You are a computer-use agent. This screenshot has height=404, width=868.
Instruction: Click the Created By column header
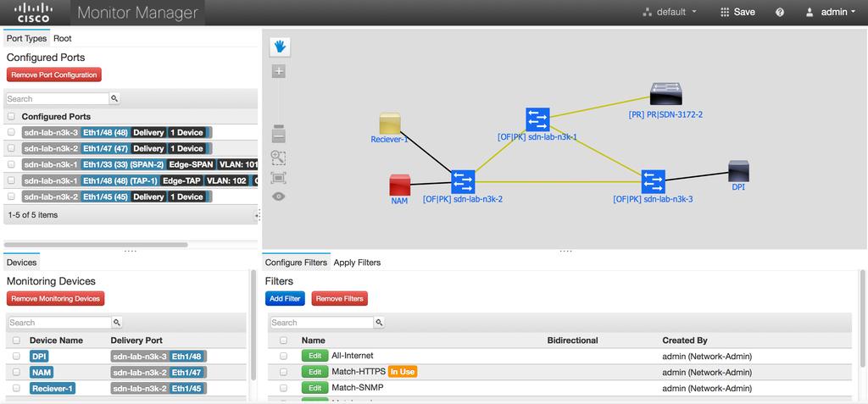685,340
